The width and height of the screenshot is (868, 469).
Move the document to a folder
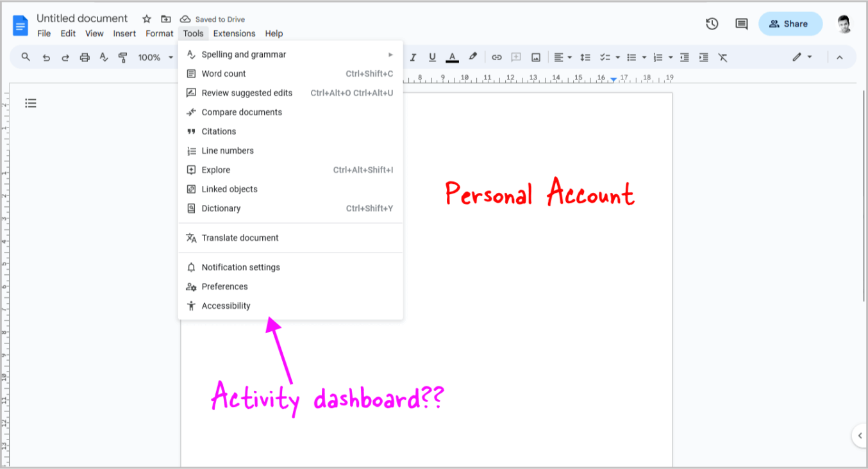166,19
